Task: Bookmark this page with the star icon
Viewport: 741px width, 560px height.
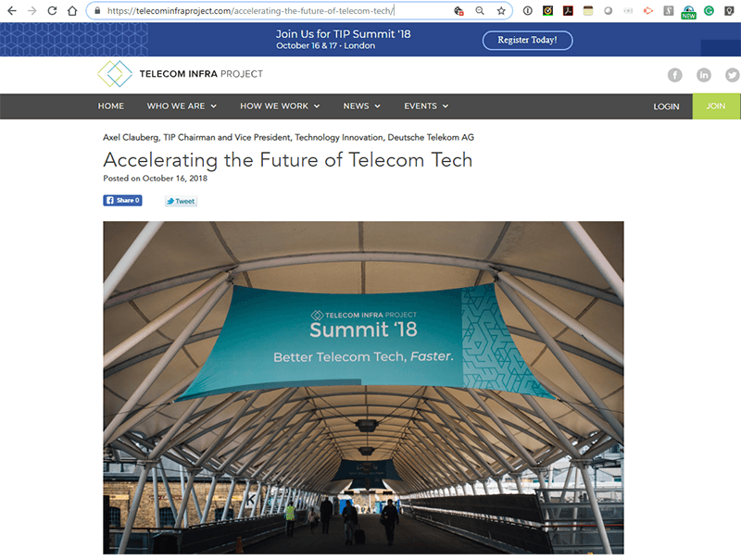Action: point(503,10)
